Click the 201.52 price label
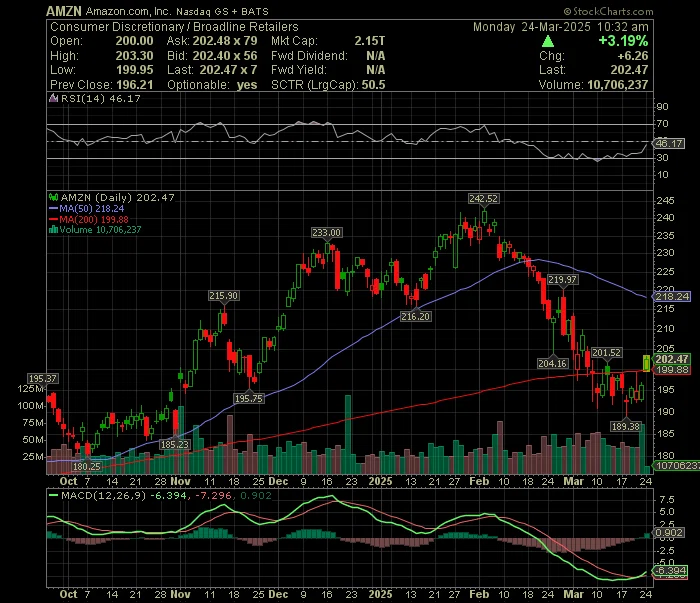This screenshot has width=700, height=603. (606, 353)
